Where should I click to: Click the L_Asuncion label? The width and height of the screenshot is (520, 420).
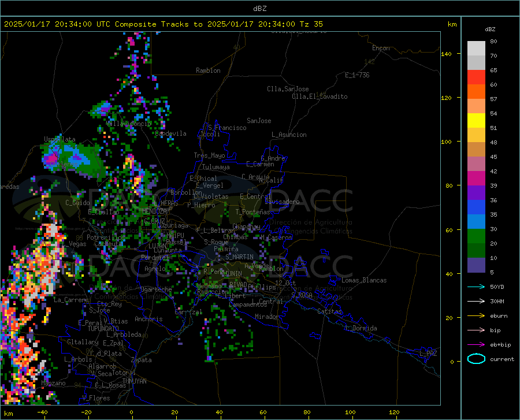coord(289,135)
